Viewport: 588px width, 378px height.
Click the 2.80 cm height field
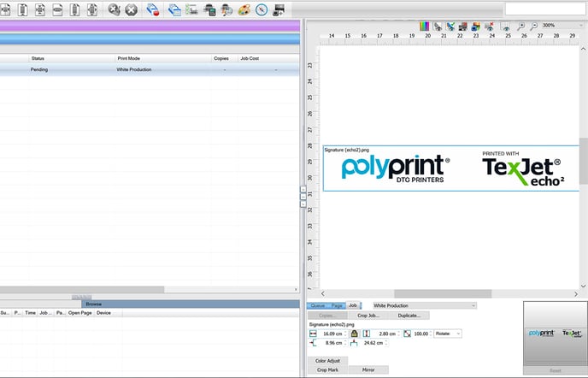386,334
